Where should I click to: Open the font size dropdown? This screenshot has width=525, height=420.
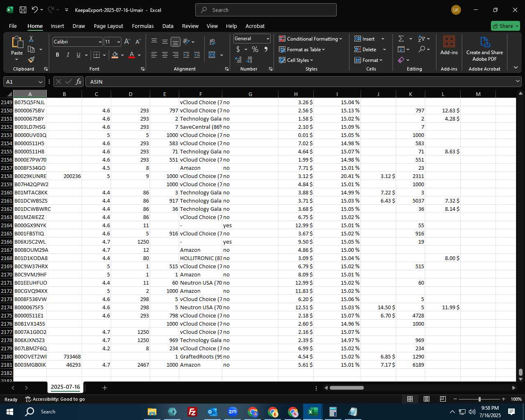(x=119, y=42)
